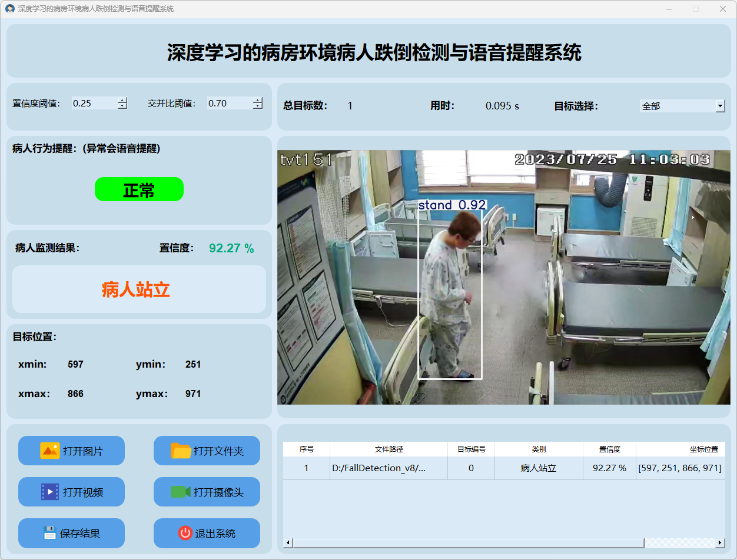737x560 pixels.
Task: Open the 目标选择 dropdown list
Action: point(720,106)
